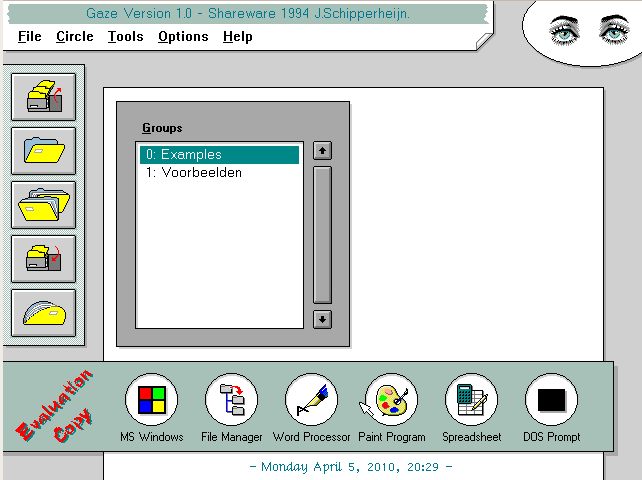This screenshot has height=480, width=642.
Task: Open the Help menu
Action: click(x=237, y=36)
